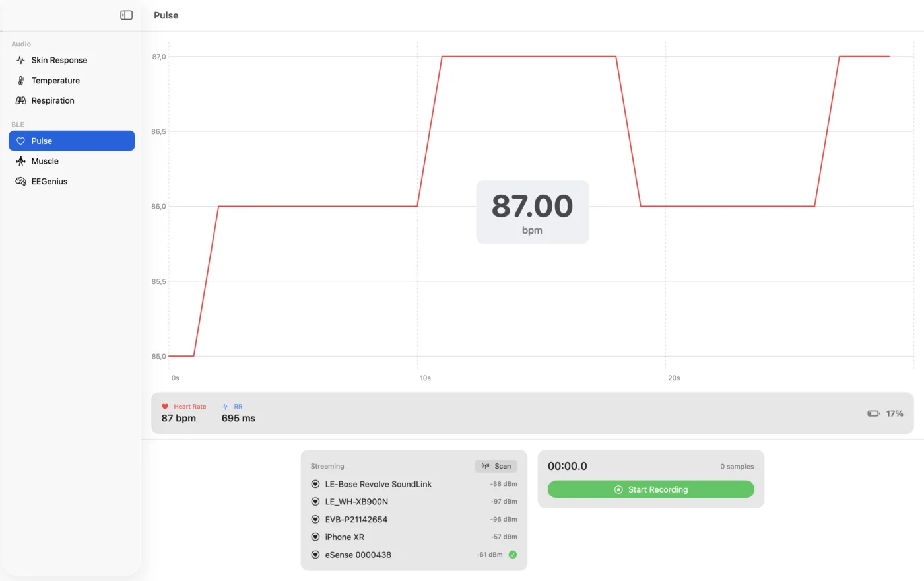Click the Pulse window title
924x581 pixels.
pyautogui.click(x=166, y=15)
